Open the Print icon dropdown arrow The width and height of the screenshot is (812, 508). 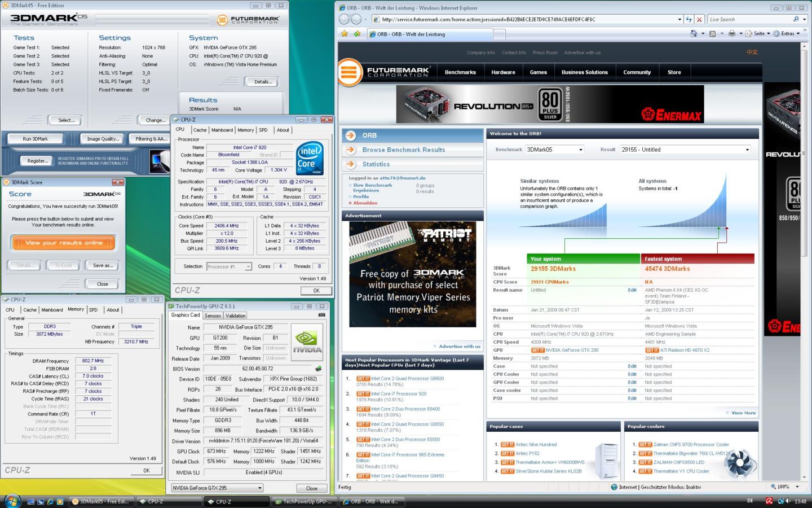click(740, 34)
